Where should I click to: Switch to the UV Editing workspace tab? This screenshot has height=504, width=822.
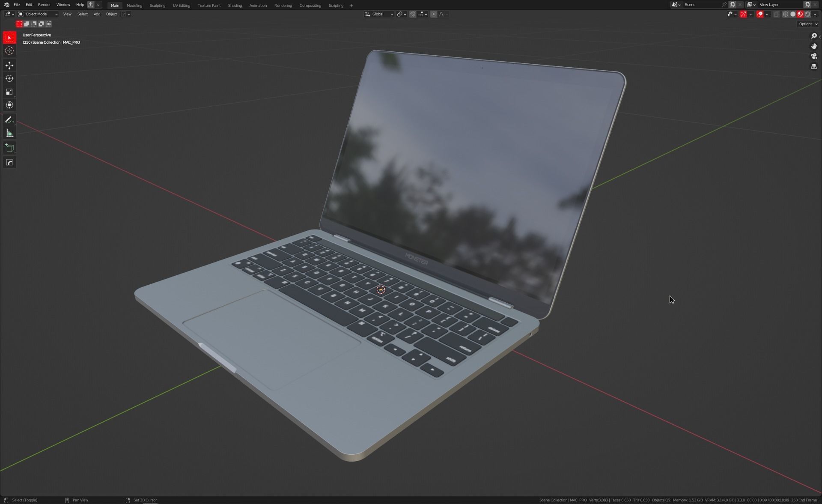[x=181, y=6]
